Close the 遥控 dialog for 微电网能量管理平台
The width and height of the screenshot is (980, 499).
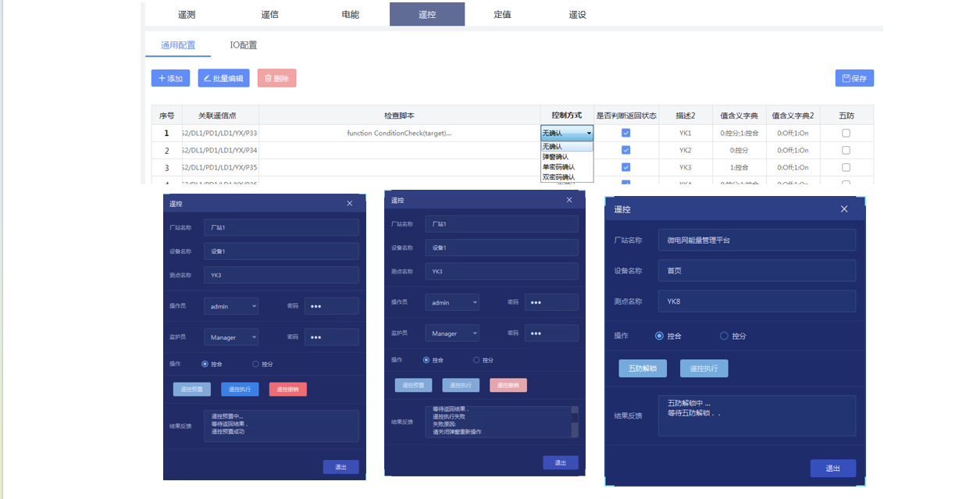tap(844, 209)
